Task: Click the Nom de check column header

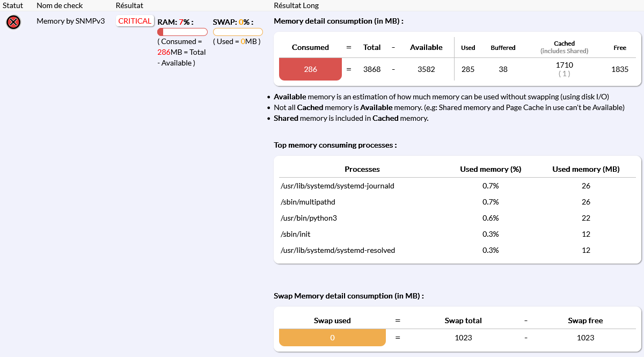Action: click(x=60, y=5)
